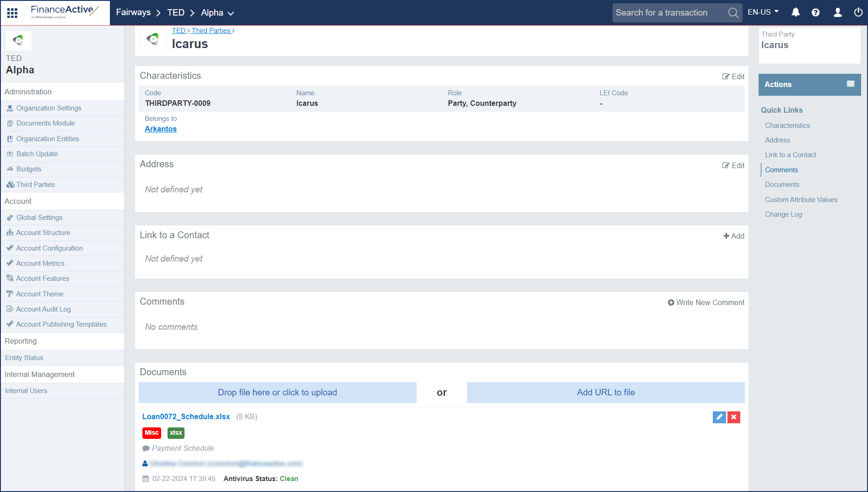Click Edit in the Characteristics section
Screen dimensions: 868x492
point(733,77)
